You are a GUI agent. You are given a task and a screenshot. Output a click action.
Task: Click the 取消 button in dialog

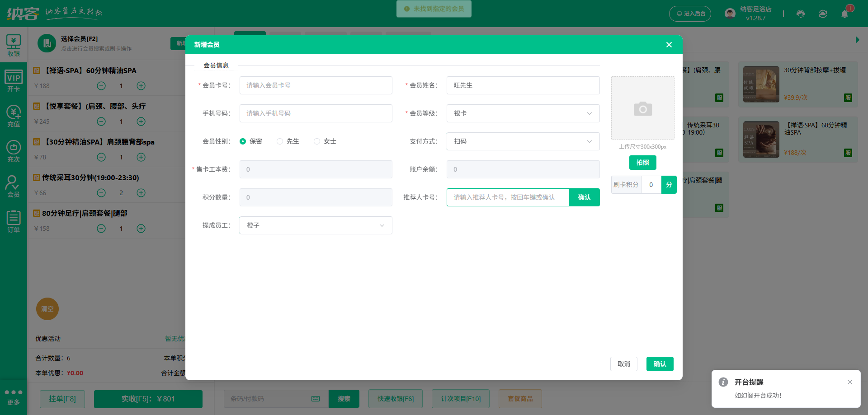[x=623, y=364]
